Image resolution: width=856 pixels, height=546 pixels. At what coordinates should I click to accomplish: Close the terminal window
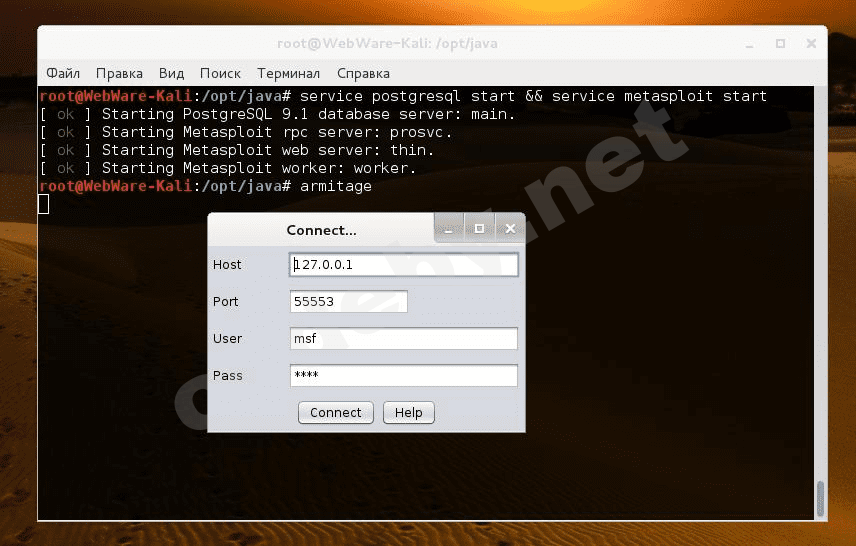[x=811, y=44]
